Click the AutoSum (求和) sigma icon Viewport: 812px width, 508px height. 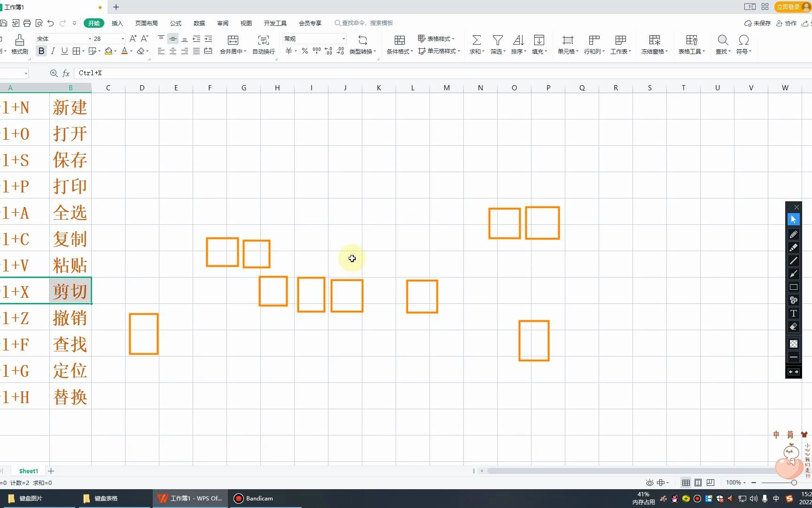tap(476, 40)
